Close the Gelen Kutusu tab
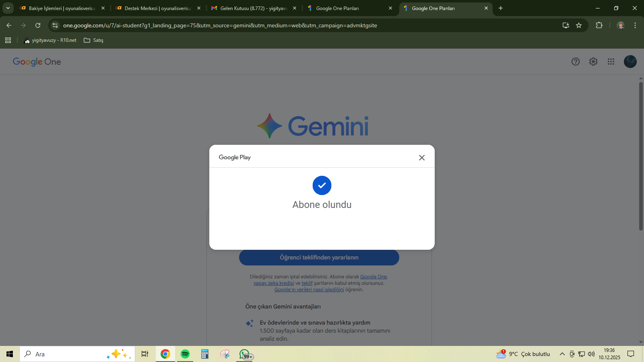Viewport: 644px width, 362px height. click(x=295, y=8)
